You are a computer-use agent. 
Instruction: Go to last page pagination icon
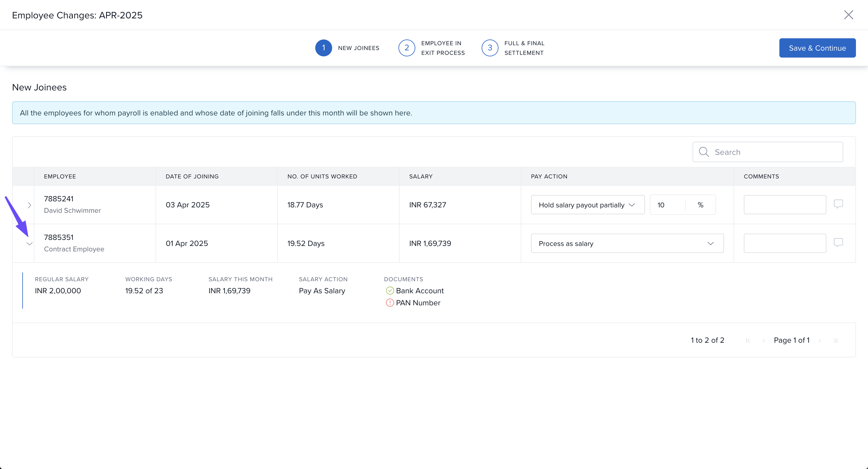(x=835, y=341)
